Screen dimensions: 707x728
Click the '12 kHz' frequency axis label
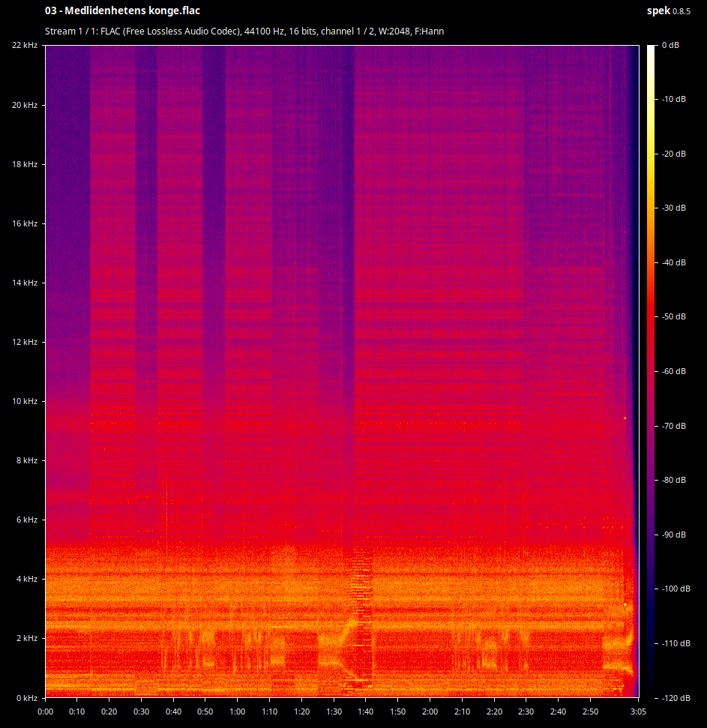point(25,342)
